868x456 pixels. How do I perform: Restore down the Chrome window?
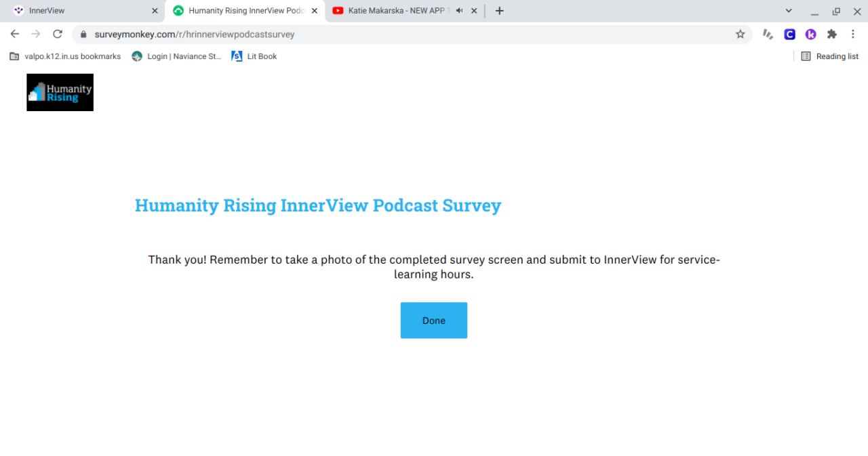click(836, 11)
